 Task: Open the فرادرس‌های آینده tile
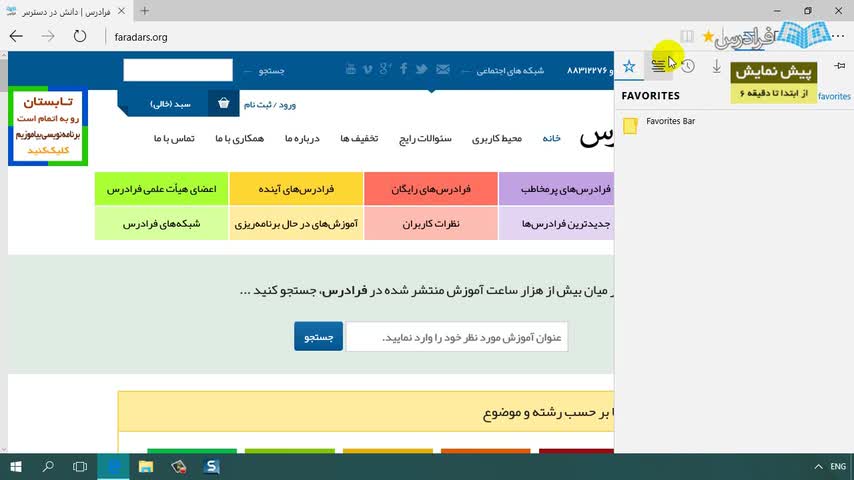click(296, 189)
